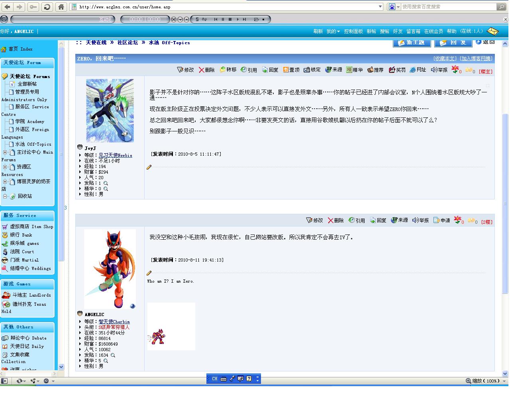Click the browser refresh icon
This screenshot has width=510, height=420.
[x=47, y=7]
